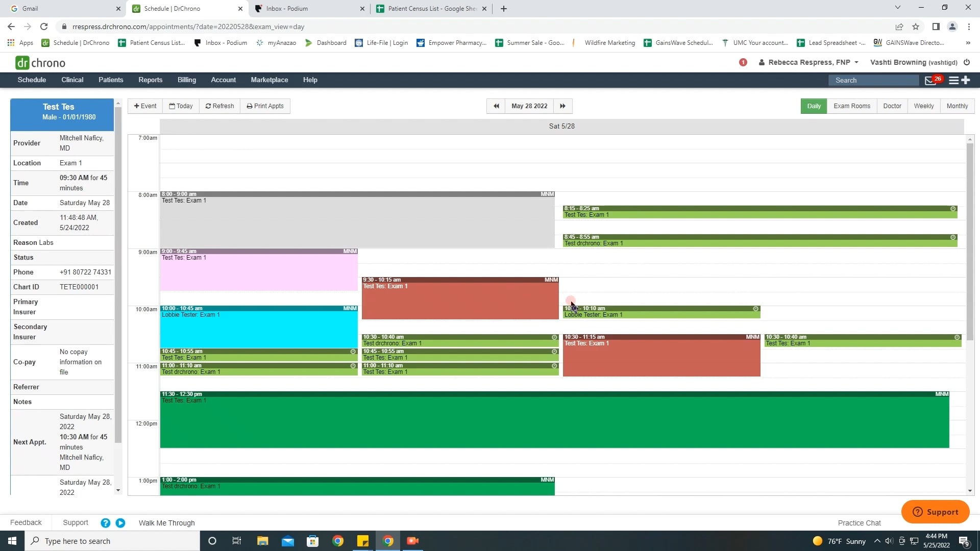Click the calendar vertical scrollbar thumb
This screenshot has width=980, height=551.
(x=970, y=242)
